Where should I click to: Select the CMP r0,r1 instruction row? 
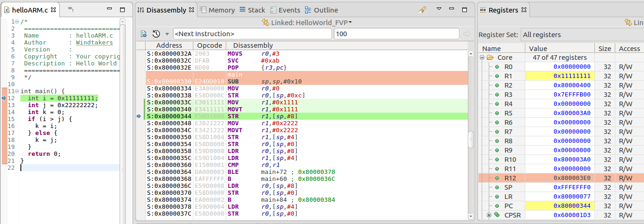[x=306, y=165]
